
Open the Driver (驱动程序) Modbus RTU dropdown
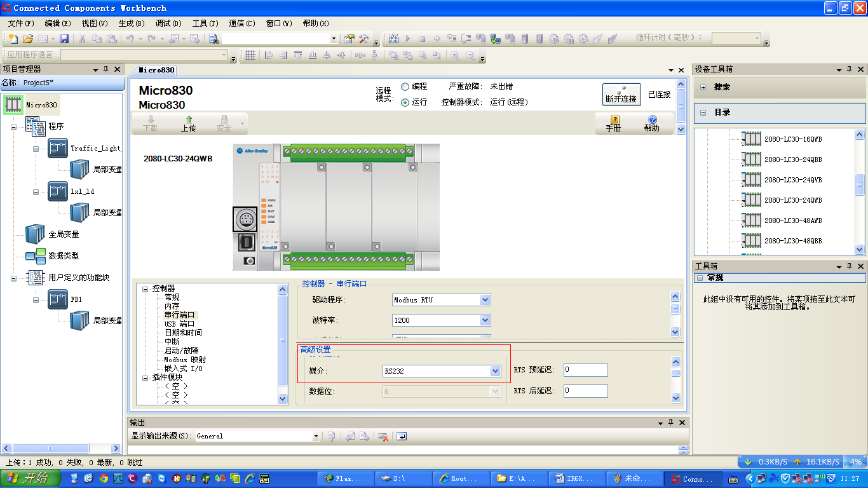tap(485, 300)
